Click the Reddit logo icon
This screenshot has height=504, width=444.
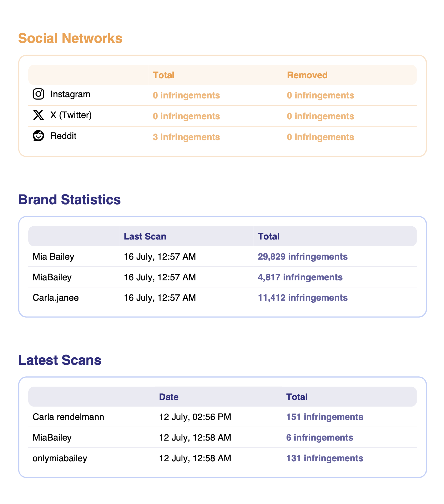click(38, 136)
